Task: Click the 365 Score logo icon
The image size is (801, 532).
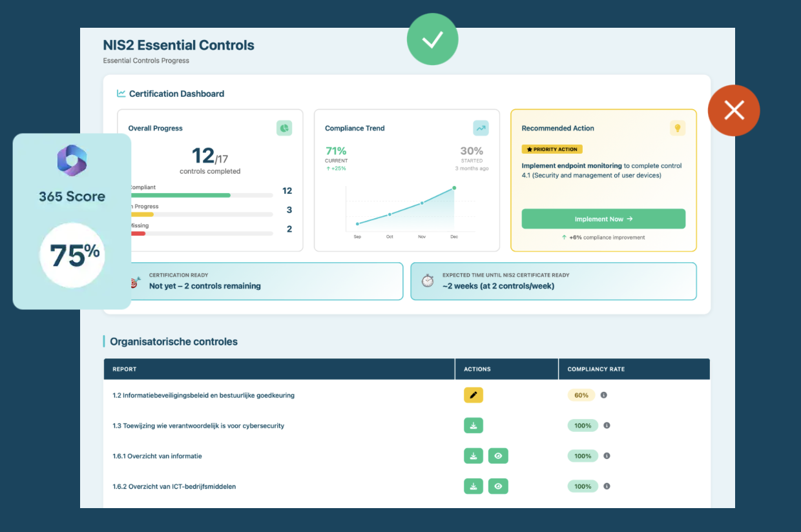Action: pyautogui.click(x=71, y=160)
